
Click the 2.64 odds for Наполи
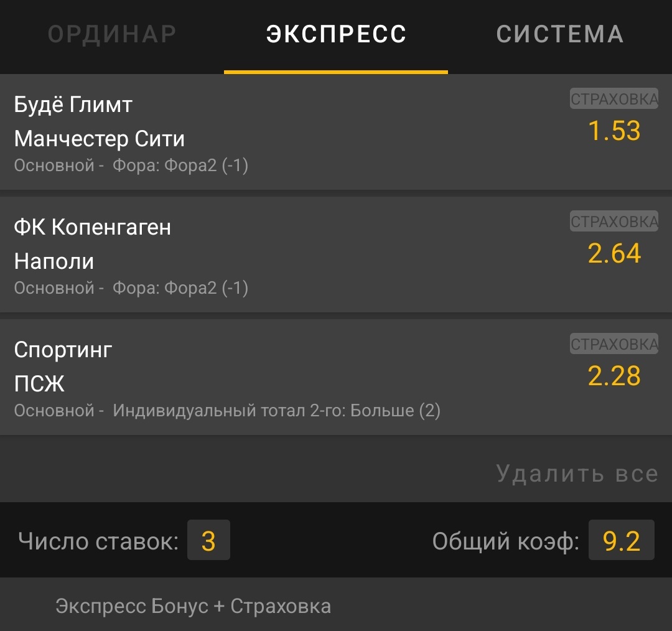click(614, 253)
